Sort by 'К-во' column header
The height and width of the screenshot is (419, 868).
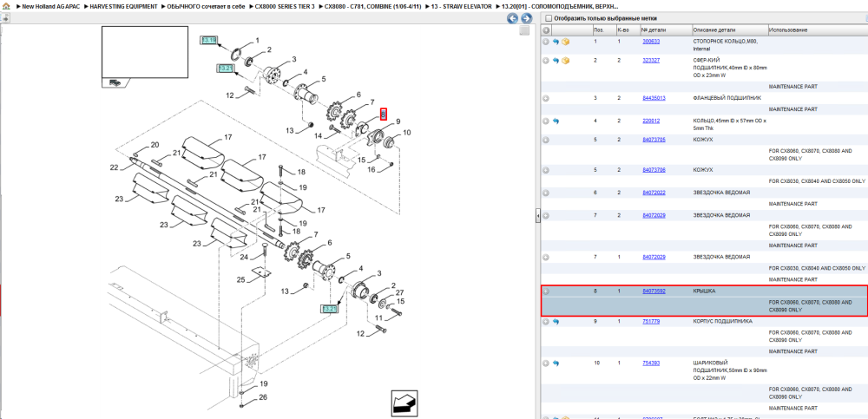point(628,29)
